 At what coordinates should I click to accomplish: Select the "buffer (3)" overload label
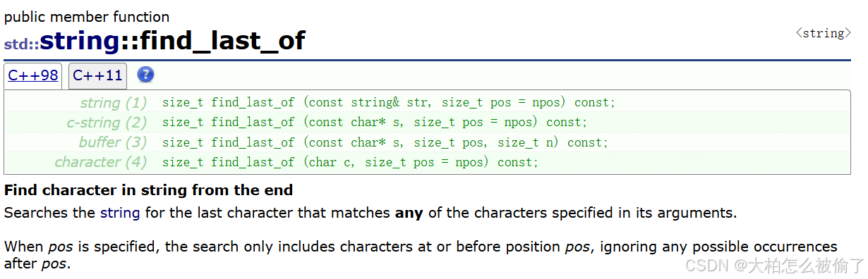coord(113,142)
